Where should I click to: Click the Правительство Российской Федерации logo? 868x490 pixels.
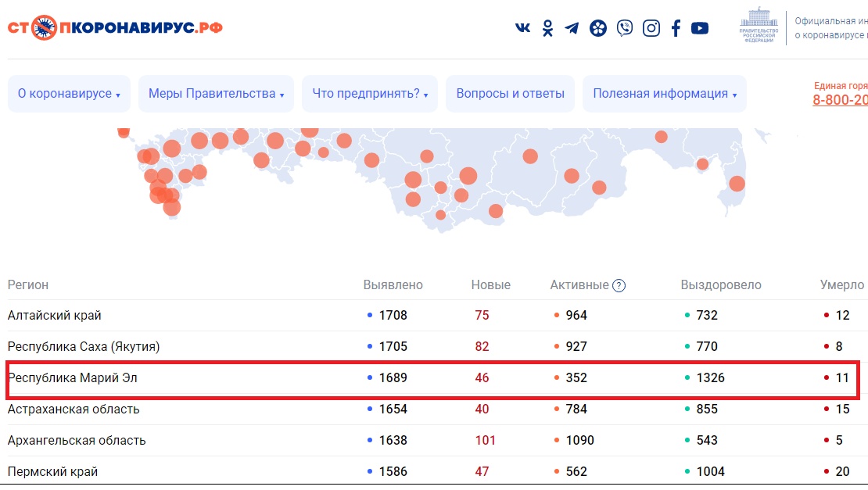(759, 27)
